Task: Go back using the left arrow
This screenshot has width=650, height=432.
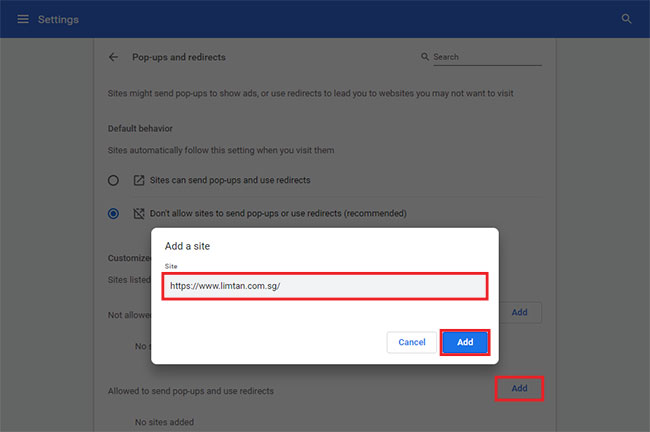Action: [x=114, y=58]
